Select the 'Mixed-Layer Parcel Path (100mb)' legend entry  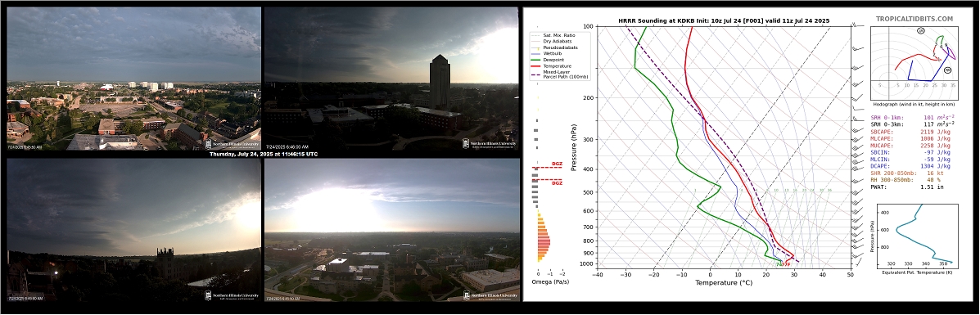click(559, 74)
